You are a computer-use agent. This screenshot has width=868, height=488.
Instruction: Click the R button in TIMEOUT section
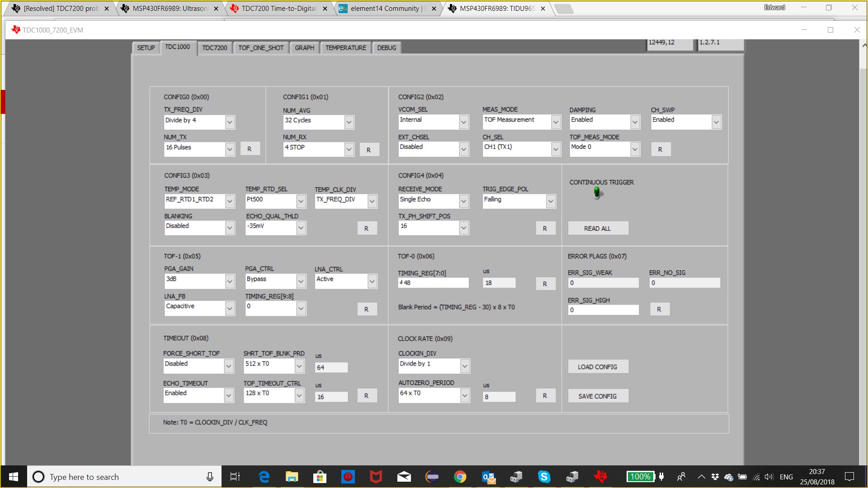(x=367, y=395)
